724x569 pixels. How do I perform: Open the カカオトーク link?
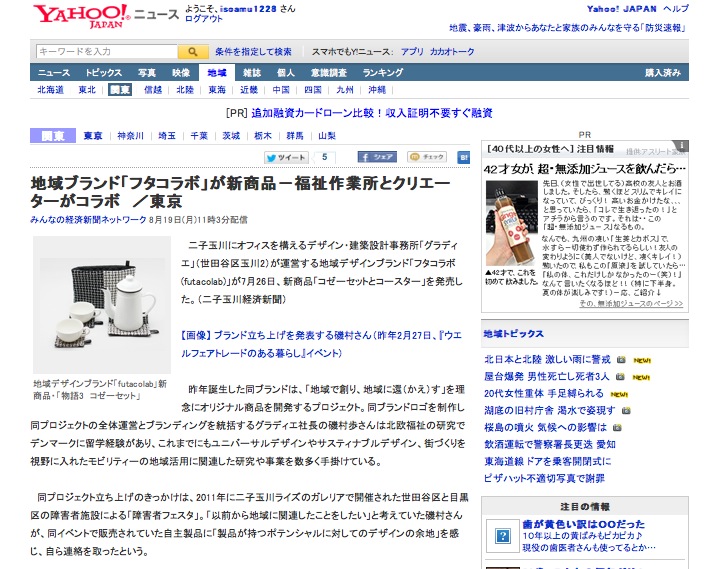click(452, 52)
